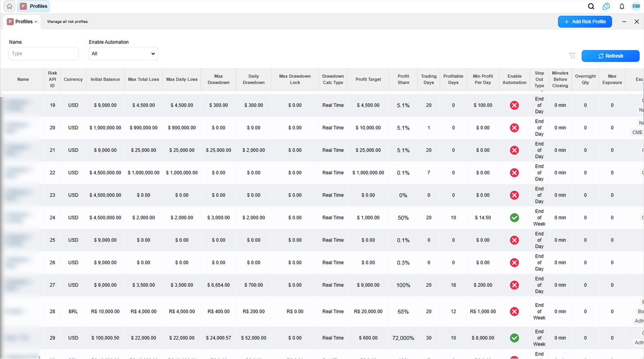Toggle automation for profile ID 21
The width and height of the screenshot is (644, 359).
[514, 150]
